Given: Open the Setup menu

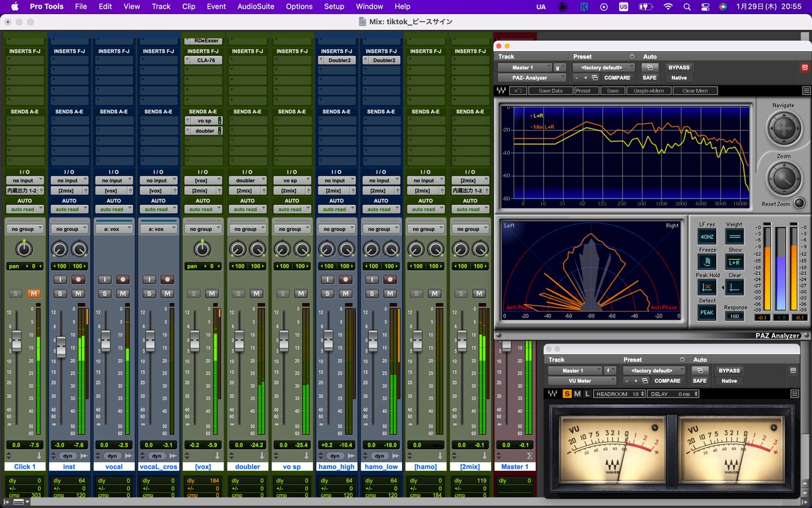Looking at the screenshot, I should point(334,7).
